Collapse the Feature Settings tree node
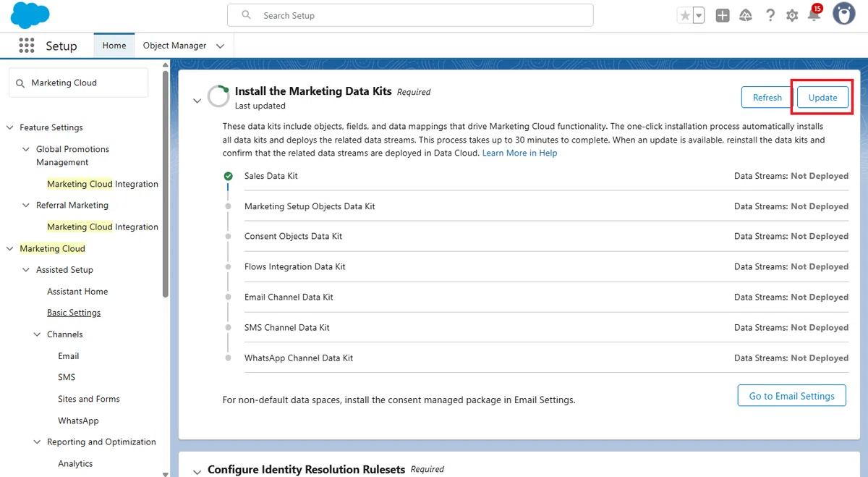The image size is (868, 477). pyautogui.click(x=10, y=127)
